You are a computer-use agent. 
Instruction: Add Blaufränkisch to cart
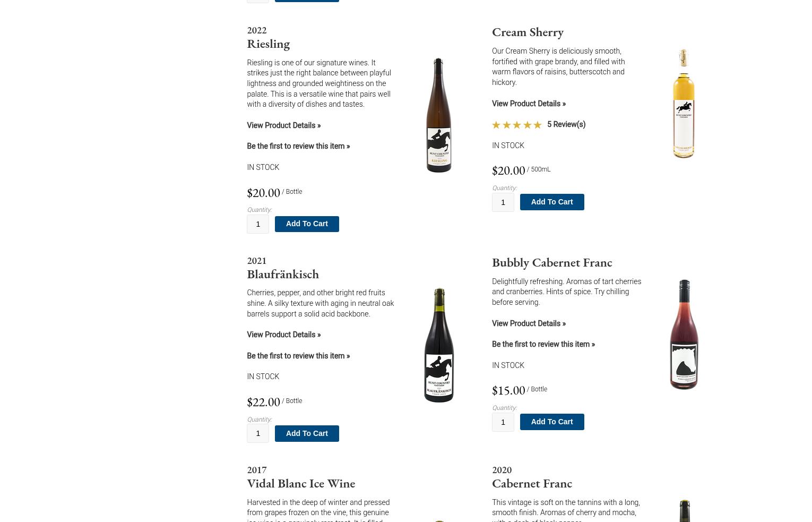(307, 433)
